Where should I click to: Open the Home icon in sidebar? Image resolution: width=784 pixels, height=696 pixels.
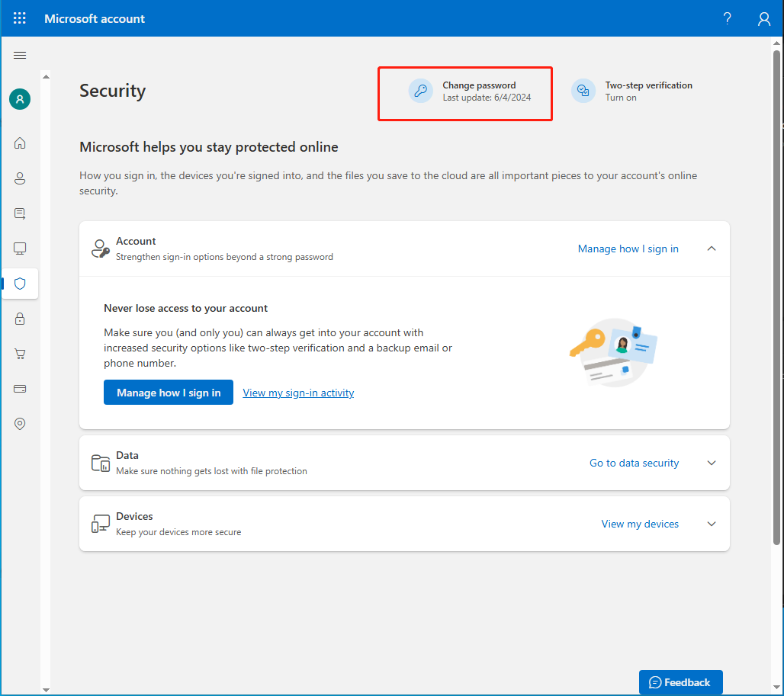click(x=20, y=143)
